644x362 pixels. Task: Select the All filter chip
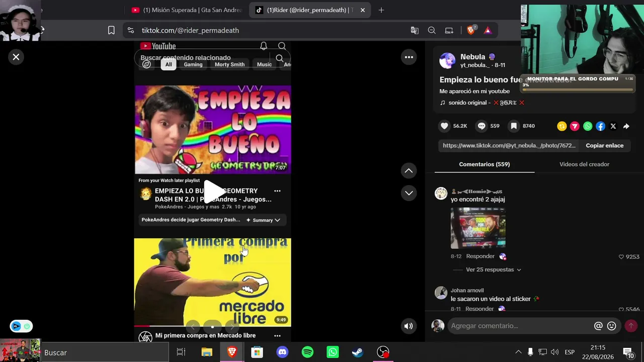(169, 64)
